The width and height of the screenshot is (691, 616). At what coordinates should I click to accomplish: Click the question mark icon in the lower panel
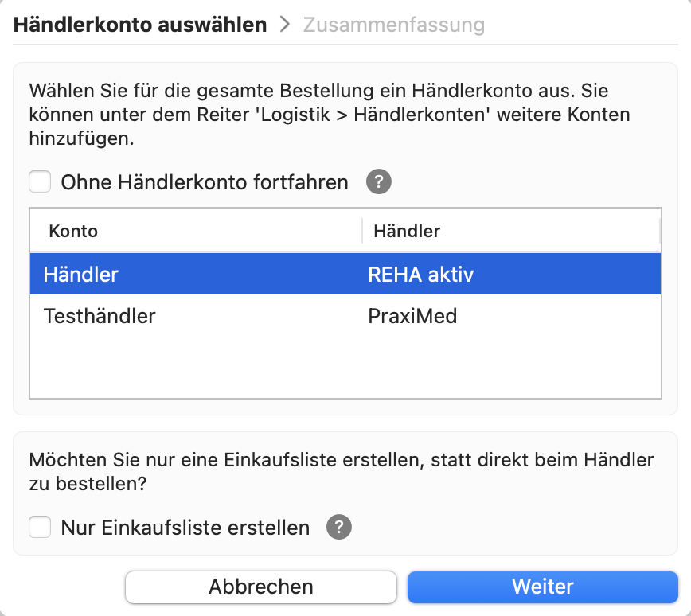(x=338, y=527)
